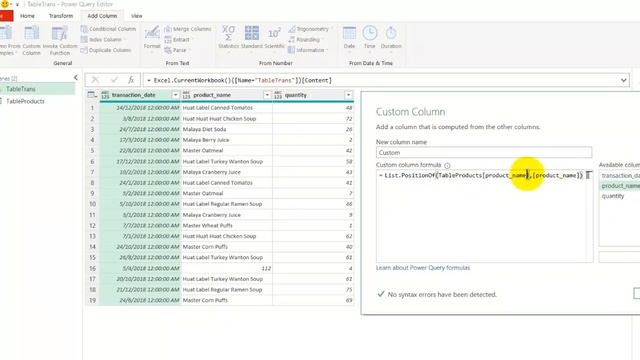
Task: Click the Merge Columns command
Action: pos(188,29)
